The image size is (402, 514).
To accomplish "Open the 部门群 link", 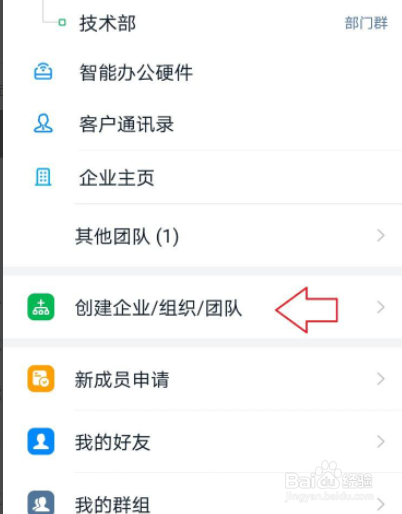I will click(366, 23).
